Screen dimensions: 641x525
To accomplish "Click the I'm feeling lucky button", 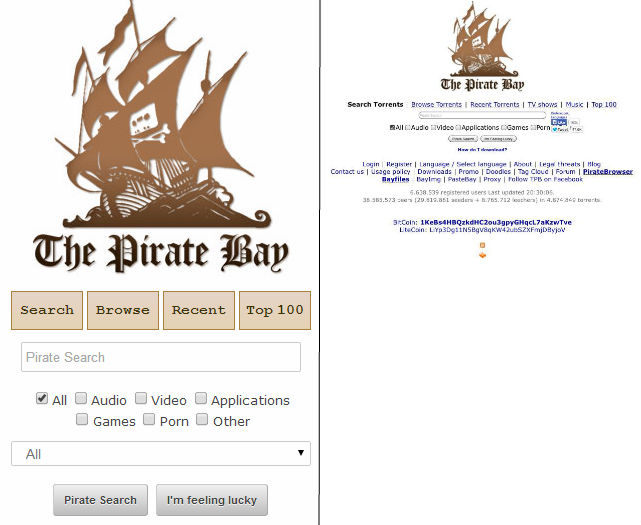I will 212,500.
